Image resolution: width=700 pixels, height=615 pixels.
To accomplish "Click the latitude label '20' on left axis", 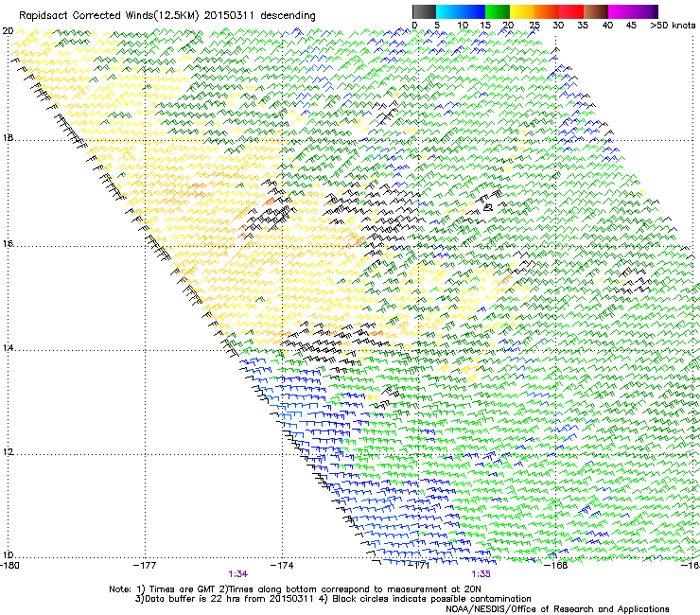I will coord(8,31).
